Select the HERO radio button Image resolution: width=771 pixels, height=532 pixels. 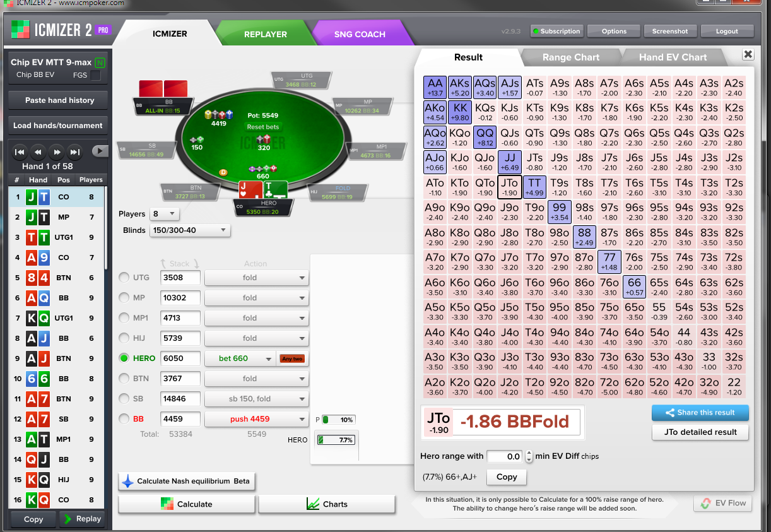pyautogui.click(x=124, y=358)
